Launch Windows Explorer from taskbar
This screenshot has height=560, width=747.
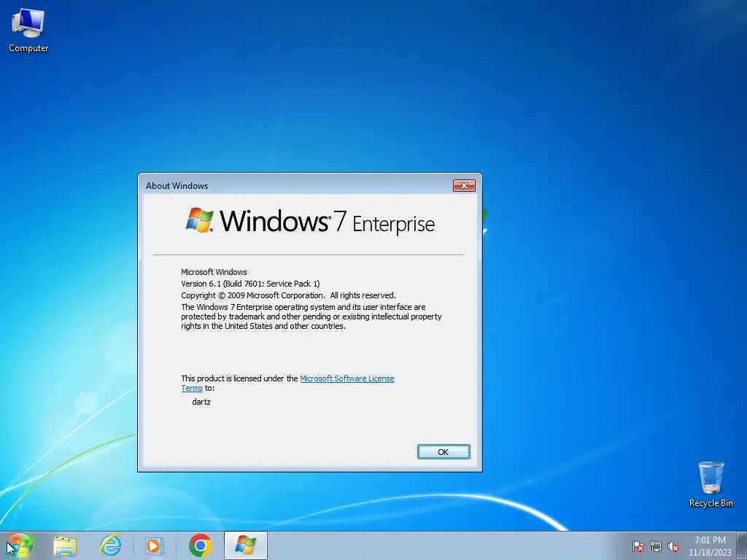pyautogui.click(x=65, y=545)
